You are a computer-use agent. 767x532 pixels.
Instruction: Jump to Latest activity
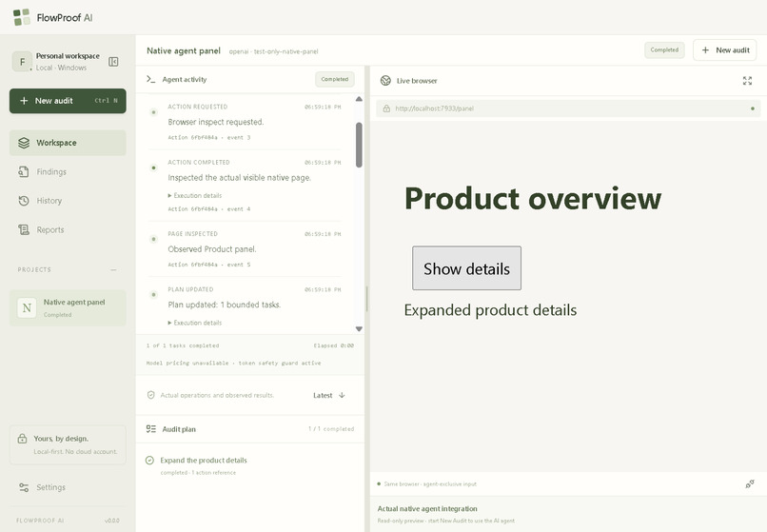coord(329,396)
